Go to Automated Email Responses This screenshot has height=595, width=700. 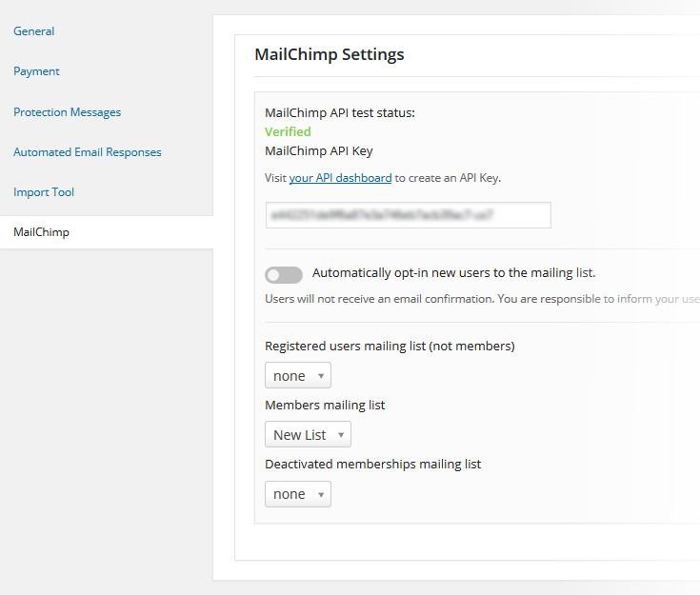click(87, 152)
